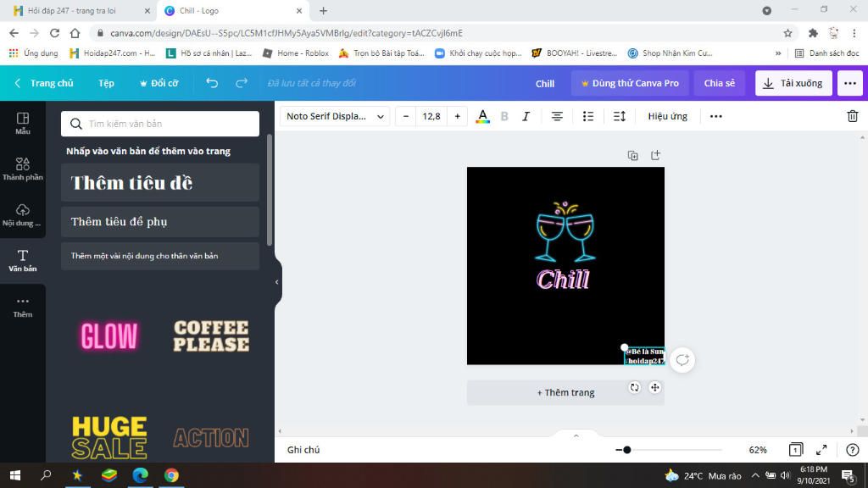Add page with Thêm trang button
868x488 pixels.
click(565, 392)
